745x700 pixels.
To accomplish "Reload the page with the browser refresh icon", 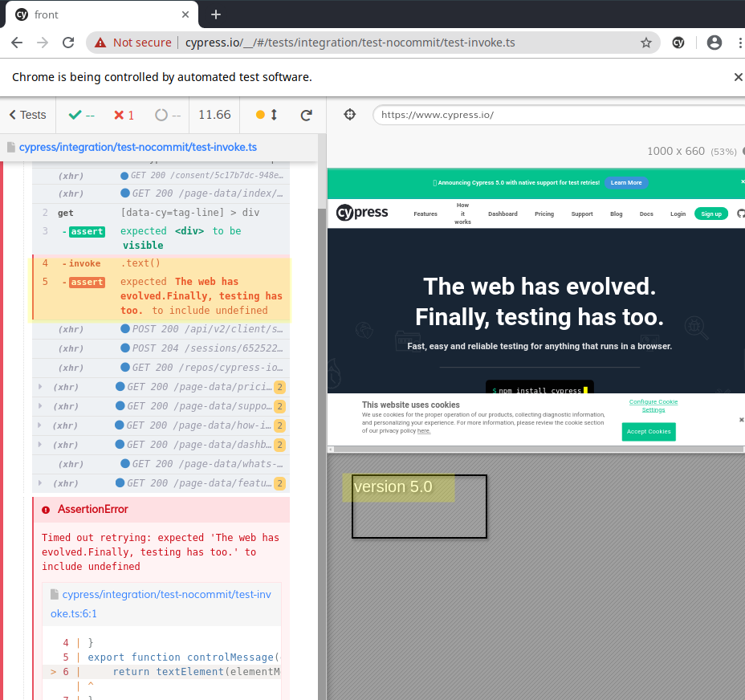I will (68, 43).
